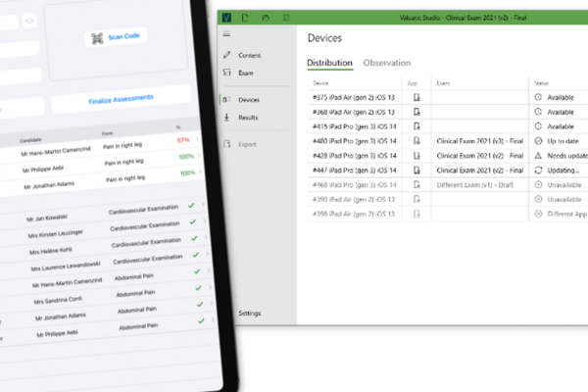Switch to the Distribution tab
Viewport: 588px width, 392px height.
[x=329, y=63]
